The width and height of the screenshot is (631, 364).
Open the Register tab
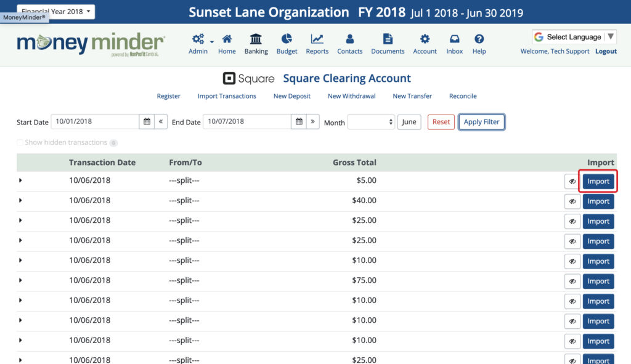click(x=168, y=96)
